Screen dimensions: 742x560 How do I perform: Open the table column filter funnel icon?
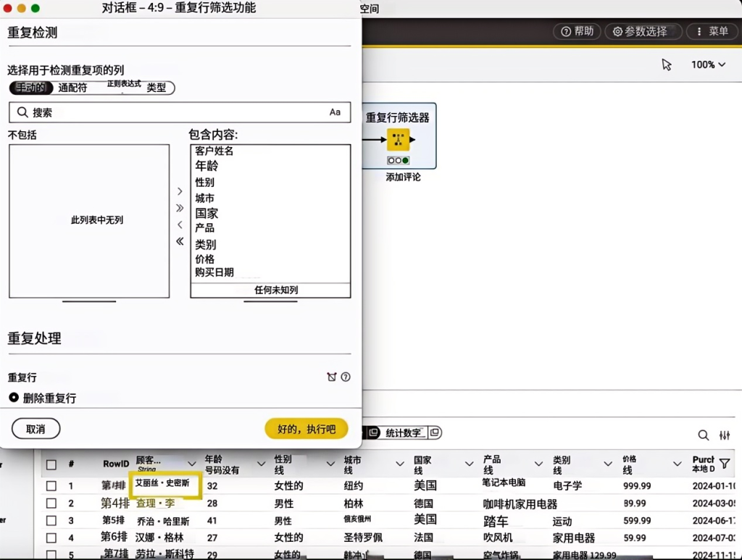(724, 464)
